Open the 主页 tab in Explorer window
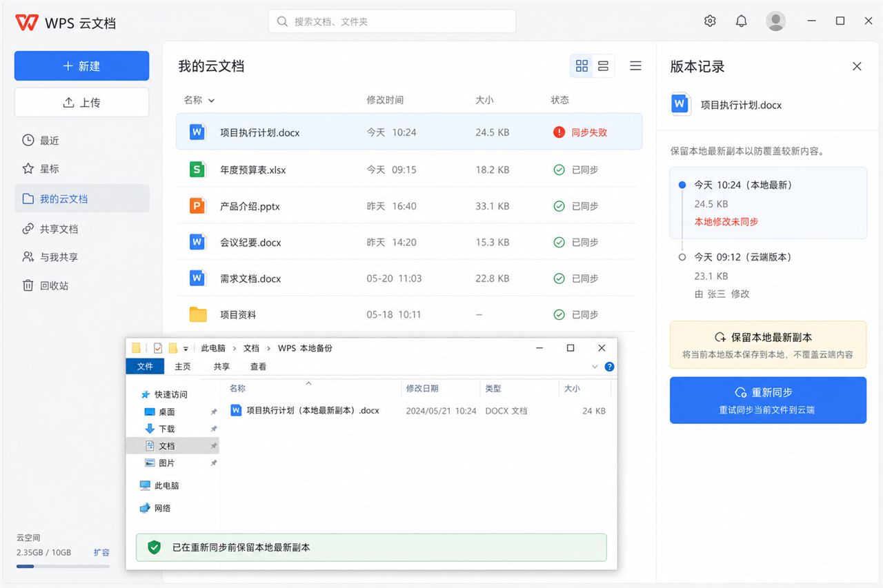Viewport: 883px width, 588px height. (x=182, y=366)
